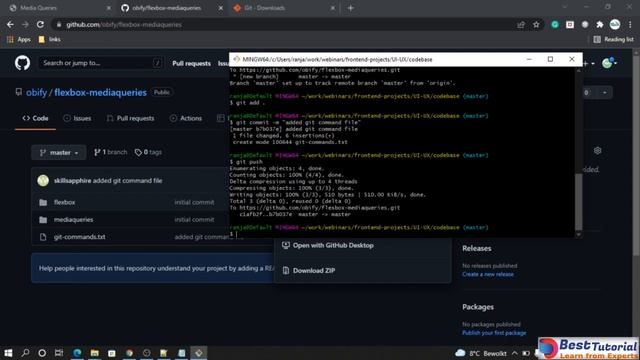Click the Git Bash terminal scrollbar
Screen dimensions: 640x360
pos(578,202)
